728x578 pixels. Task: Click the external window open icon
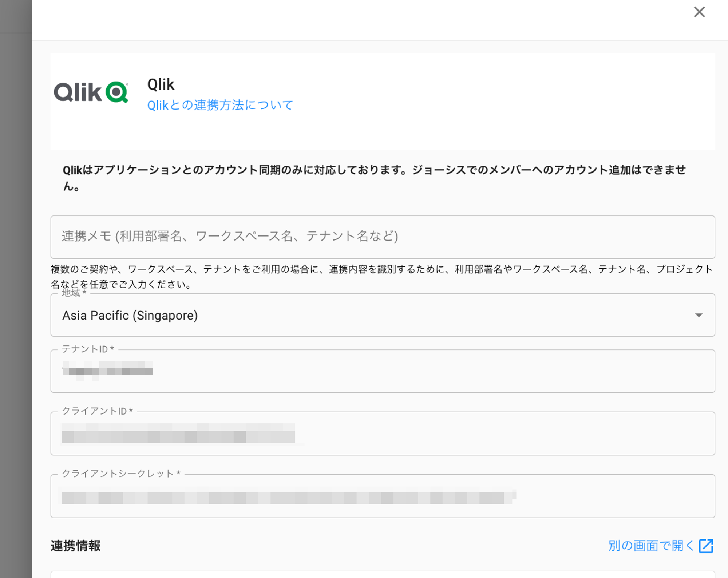coord(706,546)
